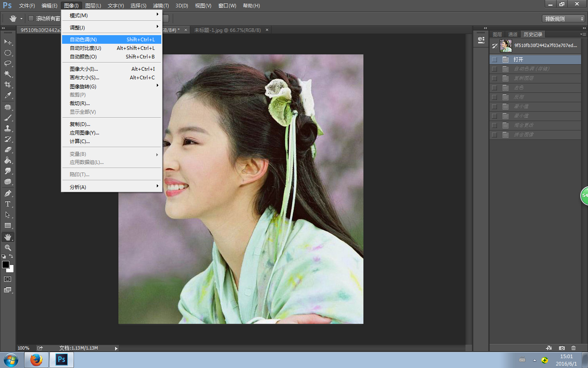The image size is (588, 368).
Task: Create new snapshot with camera icon
Action: (562, 348)
